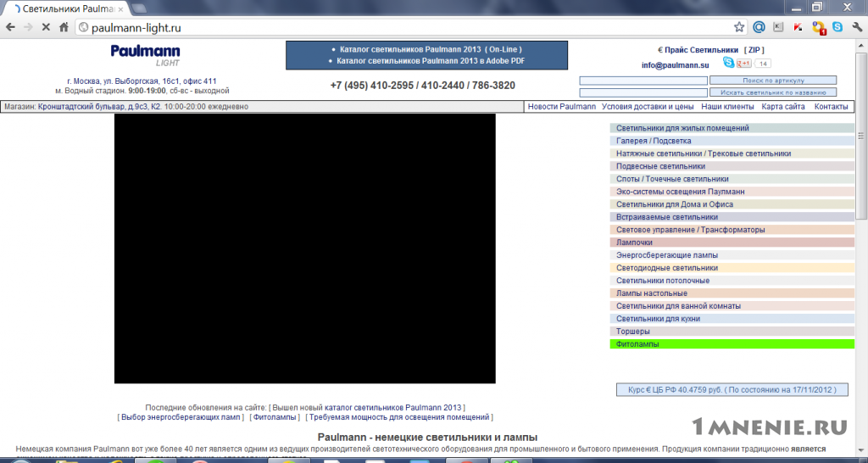
Task: Open Контакты menu item
Action: (831, 106)
